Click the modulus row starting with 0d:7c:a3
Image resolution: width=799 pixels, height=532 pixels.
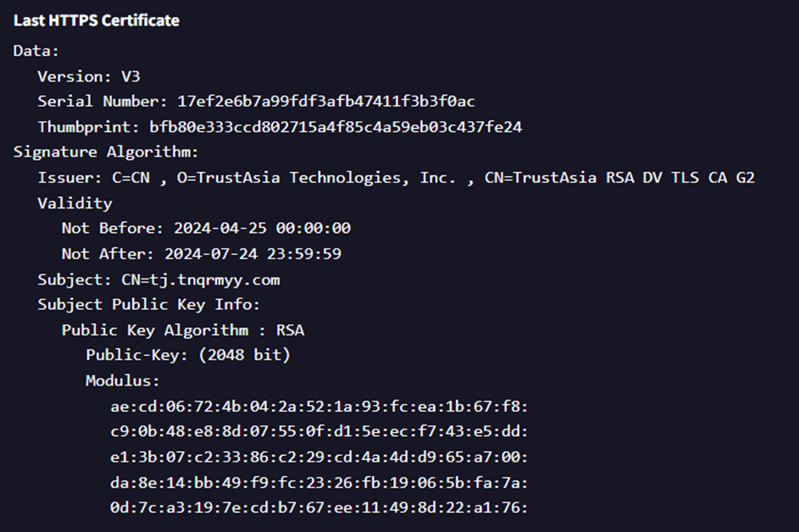point(319,506)
